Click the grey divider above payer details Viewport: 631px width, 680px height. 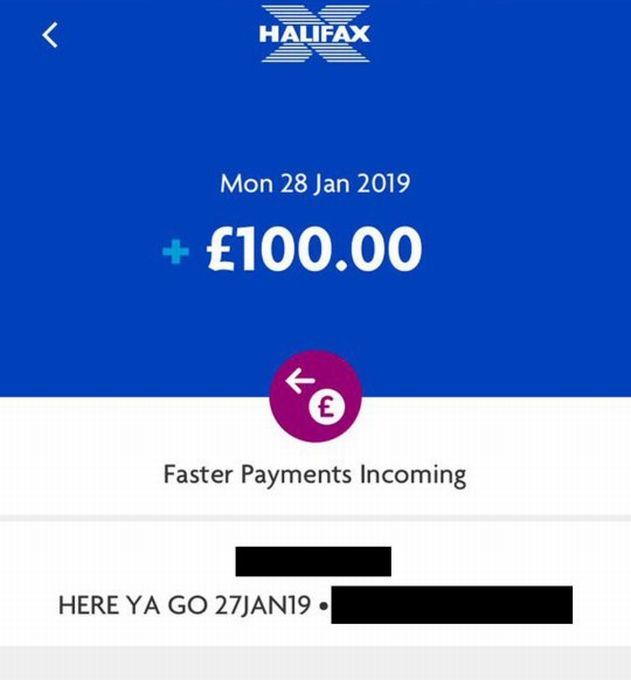point(315,518)
